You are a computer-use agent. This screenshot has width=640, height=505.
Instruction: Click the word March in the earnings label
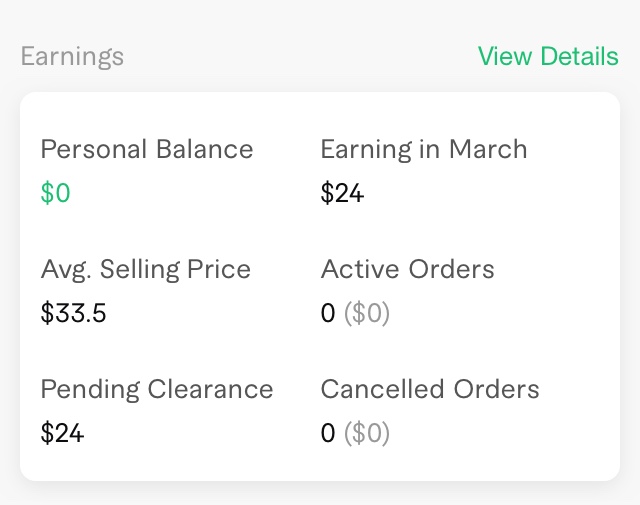488,150
